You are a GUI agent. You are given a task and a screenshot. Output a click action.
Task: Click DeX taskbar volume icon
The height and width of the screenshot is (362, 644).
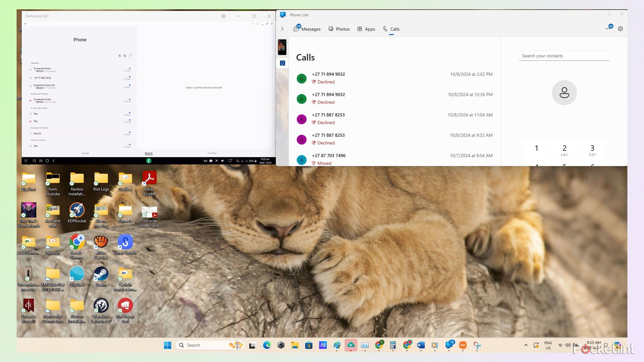222,161
